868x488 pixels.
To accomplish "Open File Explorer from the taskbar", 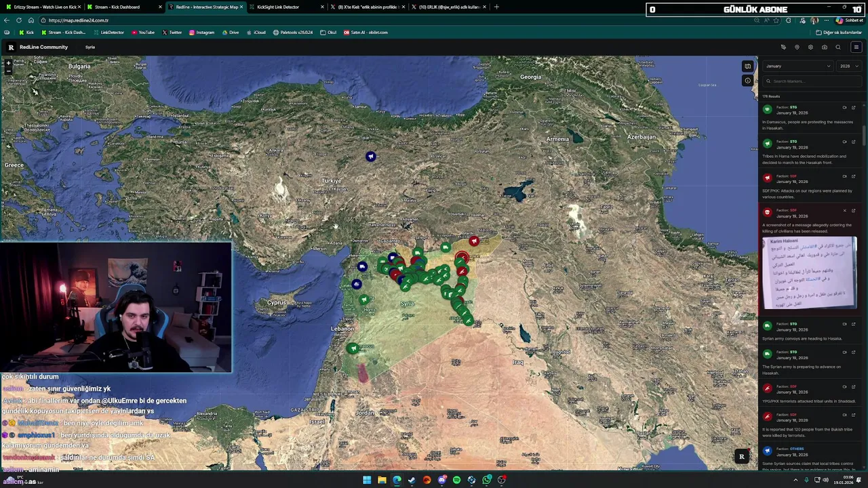I will point(382,480).
